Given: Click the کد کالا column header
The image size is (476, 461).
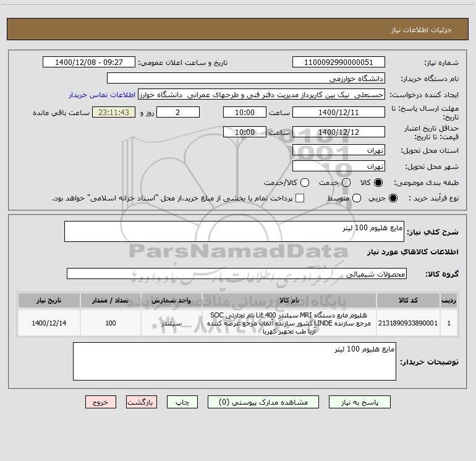Looking at the screenshot, I should pos(408,301).
